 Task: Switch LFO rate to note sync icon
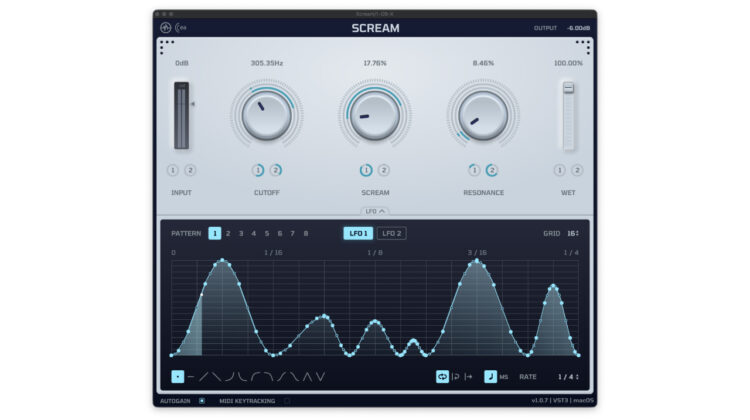[x=491, y=377]
